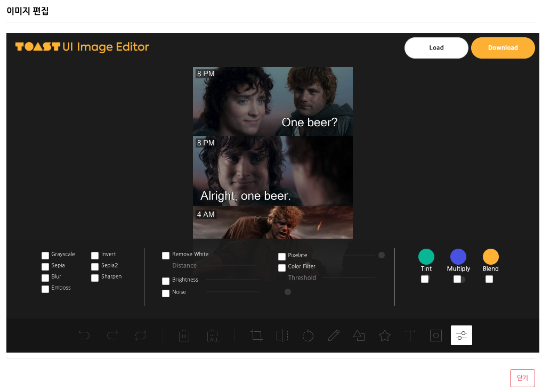Select the Rotate tool

pos(308,336)
